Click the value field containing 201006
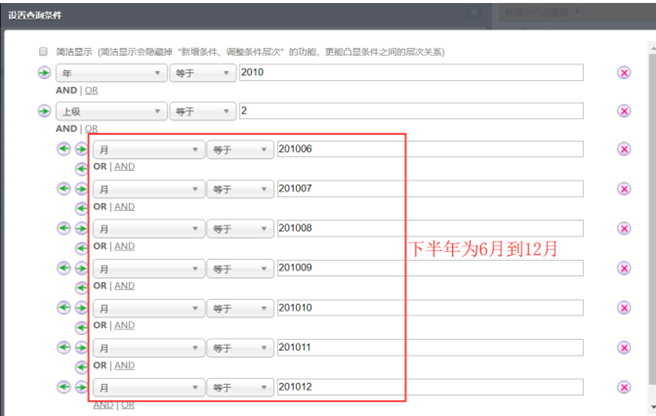This screenshot has width=656, height=416. click(x=430, y=149)
